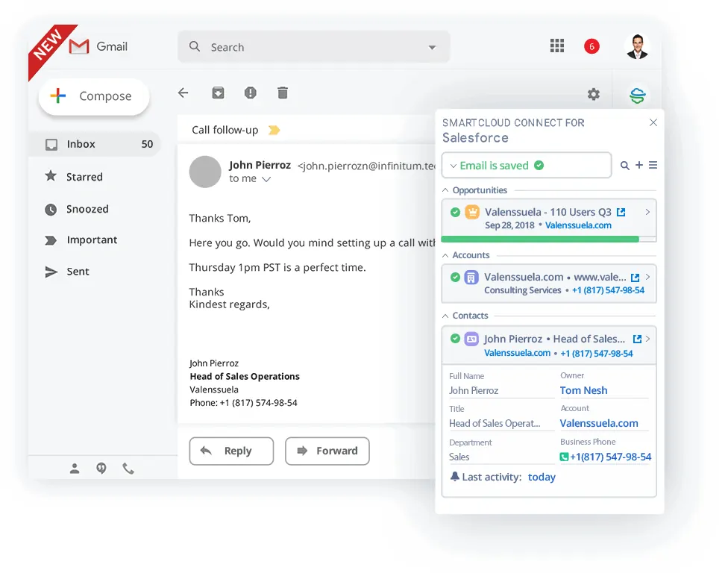The width and height of the screenshot is (728, 582).
Task: Click the Last activity bell icon
Action: pyautogui.click(x=455, y=477)
